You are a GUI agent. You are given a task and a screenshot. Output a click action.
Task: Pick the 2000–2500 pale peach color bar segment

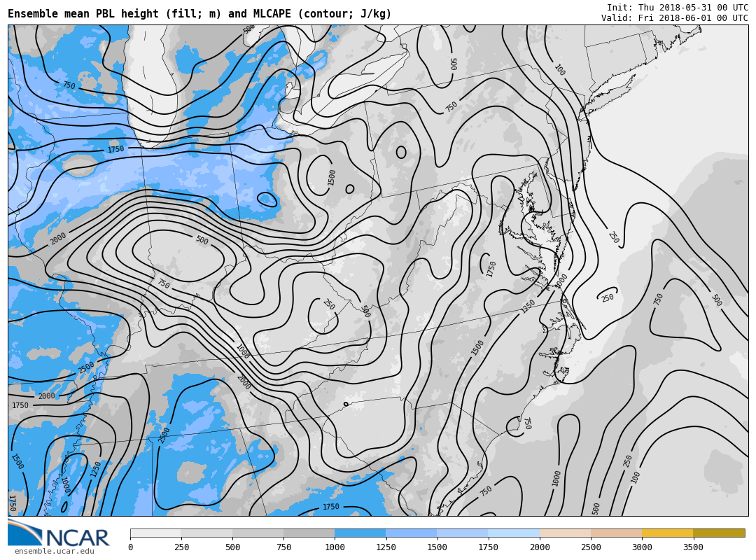(565, 533)
